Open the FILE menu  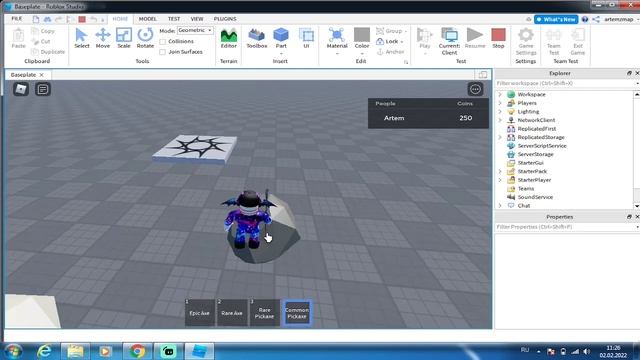click(x=17, y=19)
